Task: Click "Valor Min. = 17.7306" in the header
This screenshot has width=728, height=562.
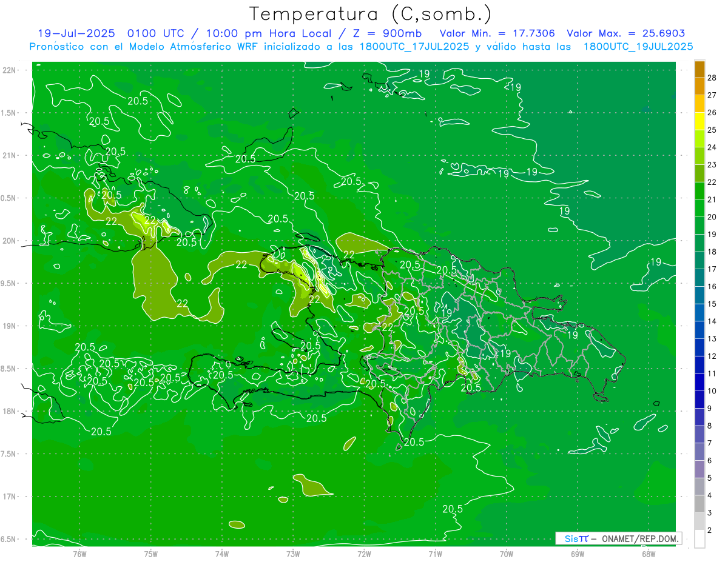Action: coord(497,33)
